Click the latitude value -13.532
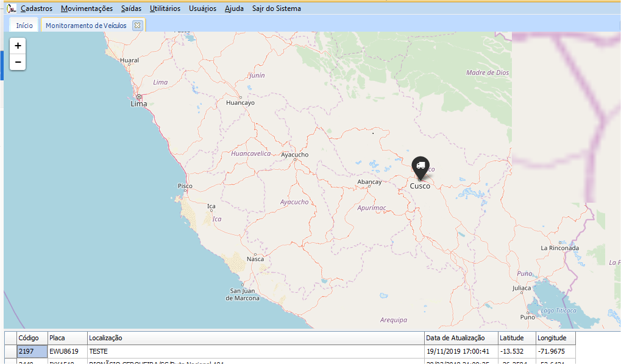Viewport: 621px width, 364px height. [x=517, y=351]
